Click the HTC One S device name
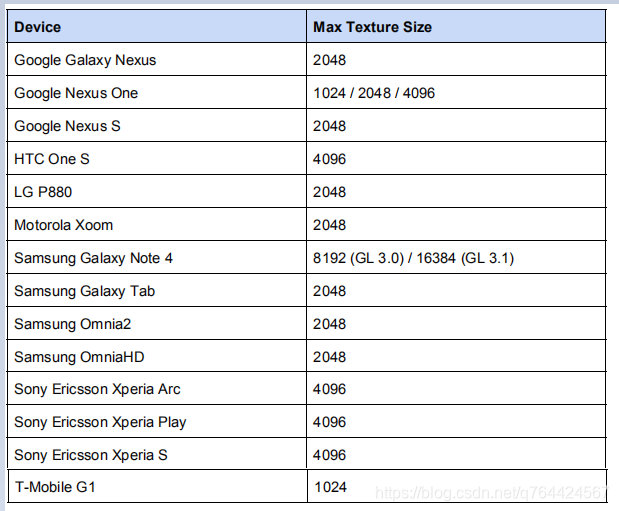This screenshot has width=619, height=511. tap(52, 159)
